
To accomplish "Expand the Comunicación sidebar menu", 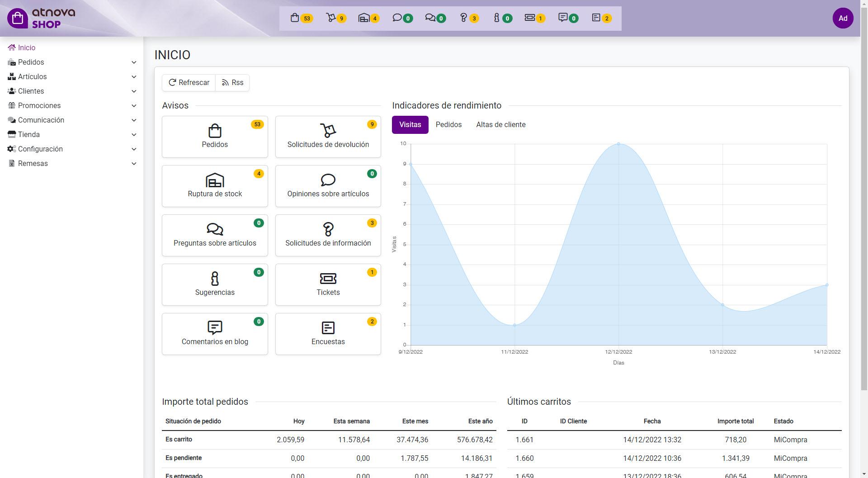I will point(72,120).
